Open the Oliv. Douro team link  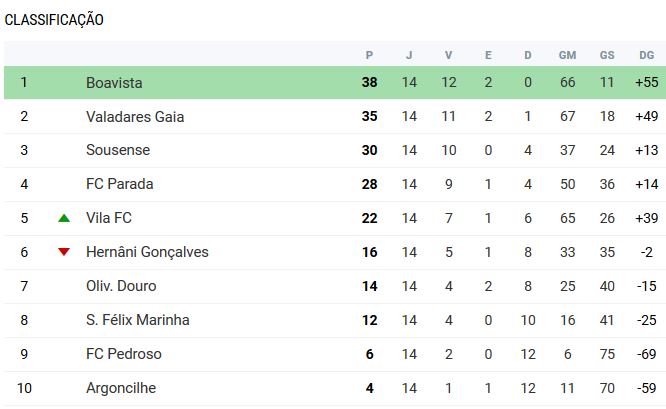click(121, 286)
